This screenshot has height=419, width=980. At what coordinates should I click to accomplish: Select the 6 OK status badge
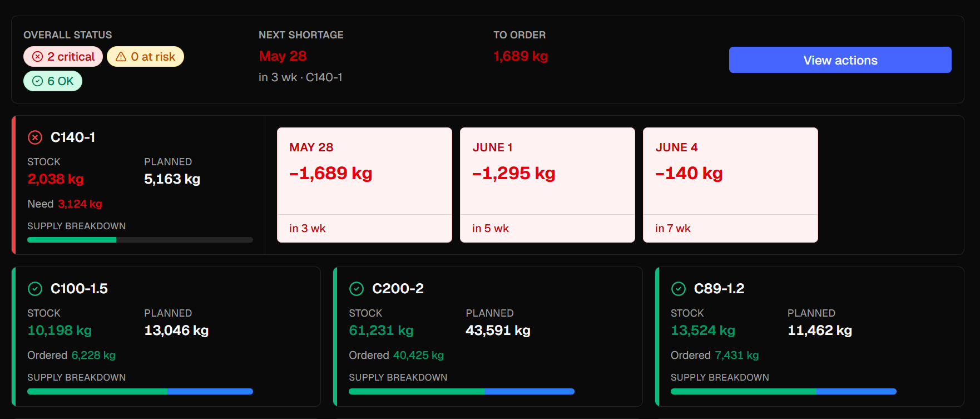click(53, 81)
